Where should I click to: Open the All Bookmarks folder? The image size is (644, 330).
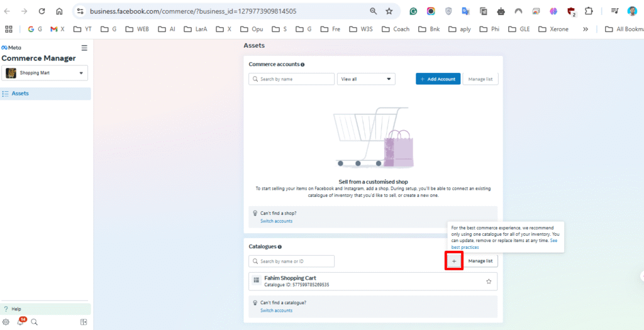tap(625, 29)
